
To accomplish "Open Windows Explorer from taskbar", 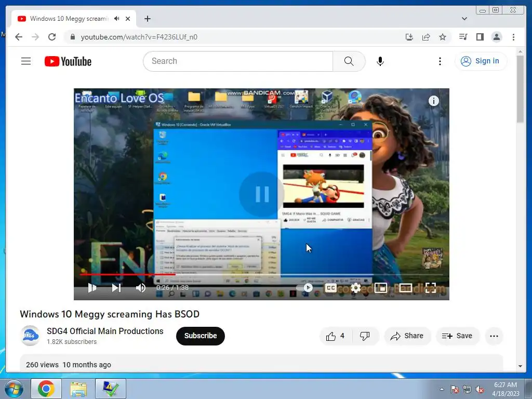I will tap(78, 389).
